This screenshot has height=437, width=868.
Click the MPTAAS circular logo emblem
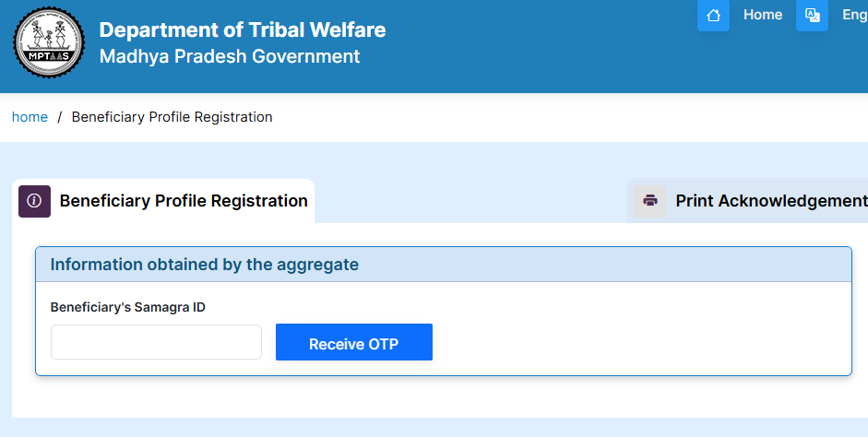49,42
